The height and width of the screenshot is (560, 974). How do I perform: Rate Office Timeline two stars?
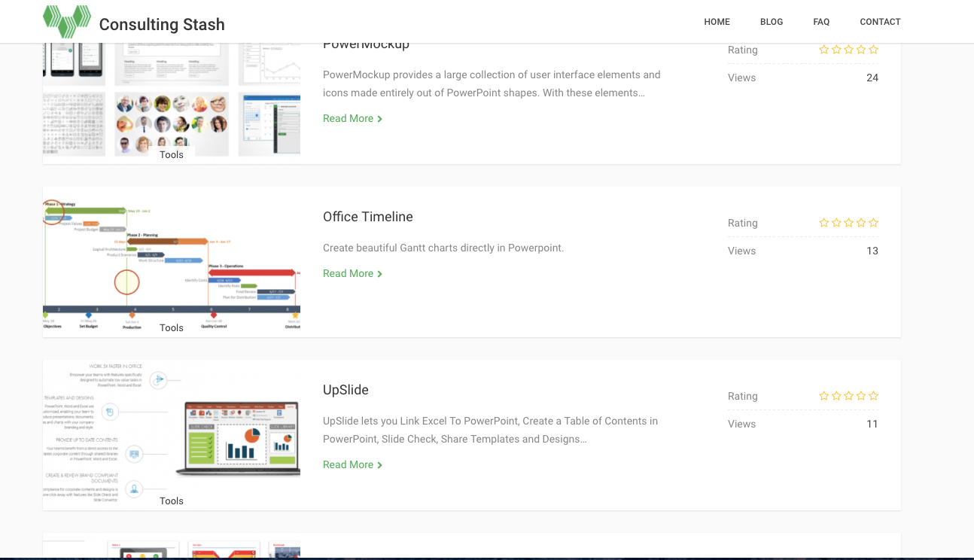836,223
